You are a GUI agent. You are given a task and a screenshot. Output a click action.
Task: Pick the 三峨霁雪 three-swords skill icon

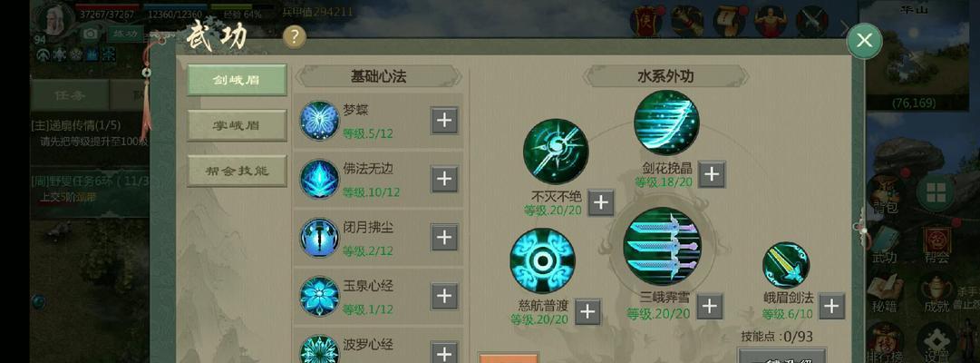coord(663,247)
